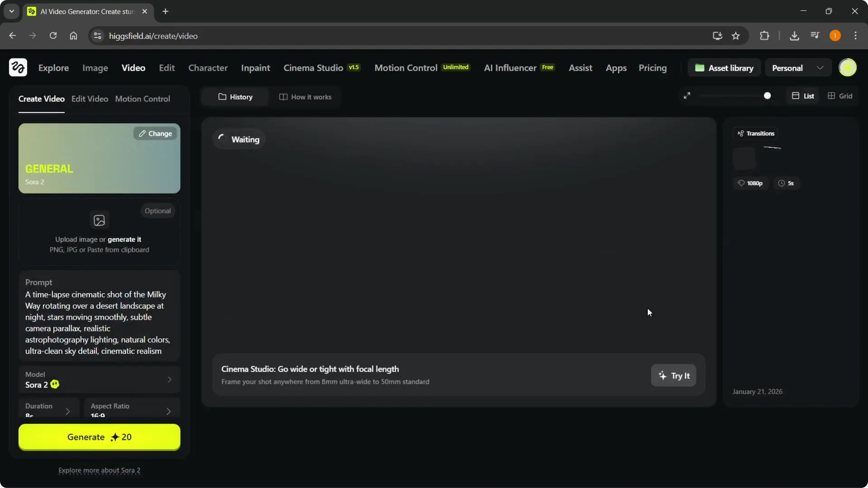The width and height of the screenshot is (868, 488).
Task: Switch to Grid view
Action: coord(840,96)
